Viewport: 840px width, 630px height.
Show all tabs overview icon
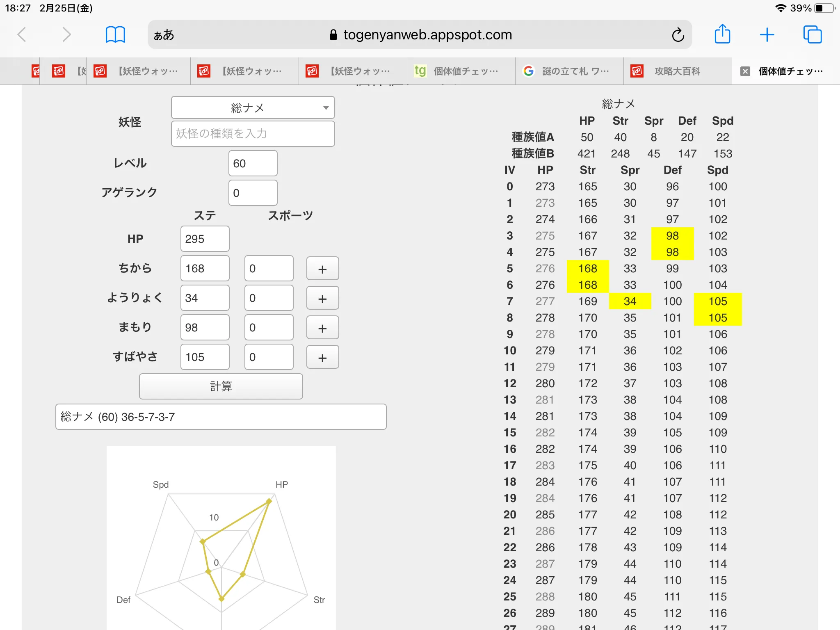[x=812, y=35]
